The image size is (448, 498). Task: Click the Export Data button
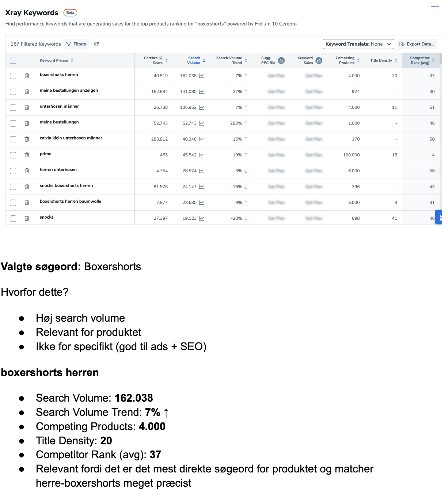click(x=417, y=44)
